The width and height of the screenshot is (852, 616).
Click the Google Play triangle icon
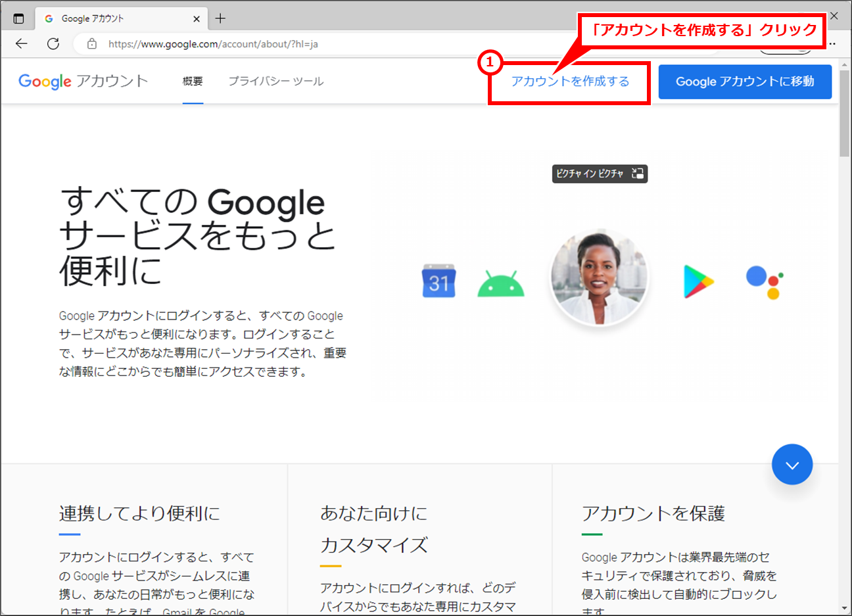click(x=698, y=281)
